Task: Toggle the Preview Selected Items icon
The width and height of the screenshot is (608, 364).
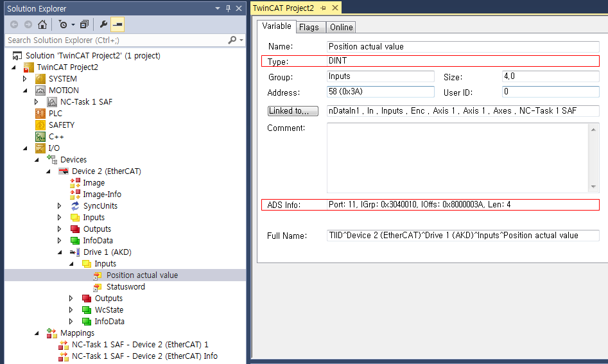Action: point(117,24)
